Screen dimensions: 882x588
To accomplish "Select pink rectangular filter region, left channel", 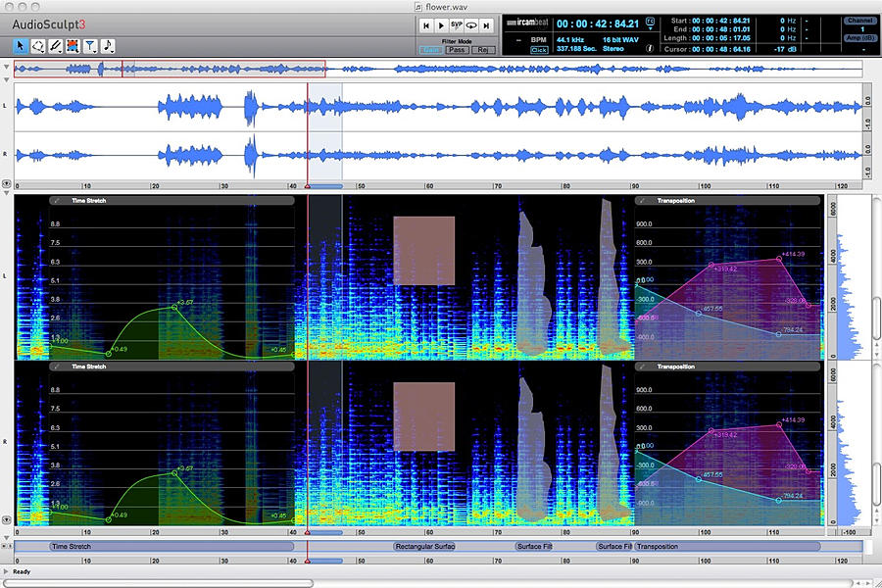I will [424, 251].
